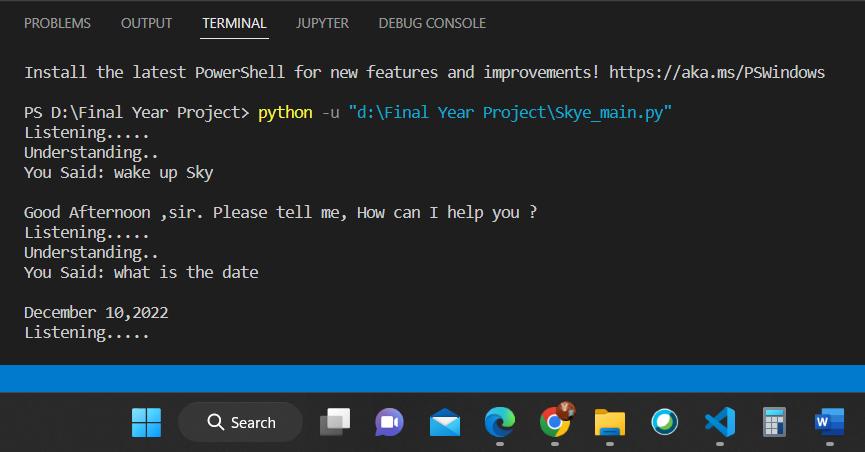The image size is (865, 452).
Task: Switch to Google Chrome window
Action: tap(555, 423)
